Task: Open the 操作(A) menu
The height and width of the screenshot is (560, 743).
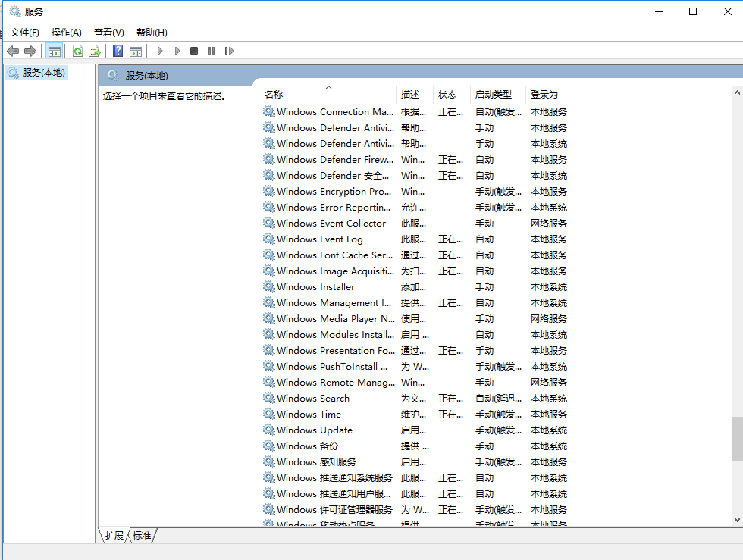Action: pyautogui.click(x=67, y=33)
